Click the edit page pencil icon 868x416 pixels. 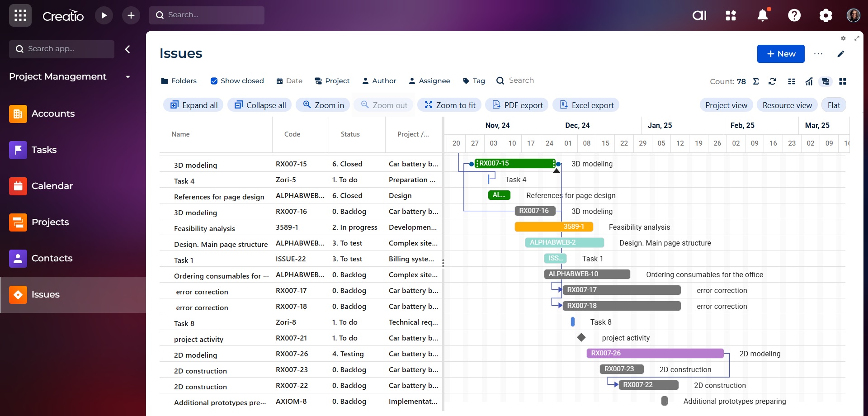841,54
